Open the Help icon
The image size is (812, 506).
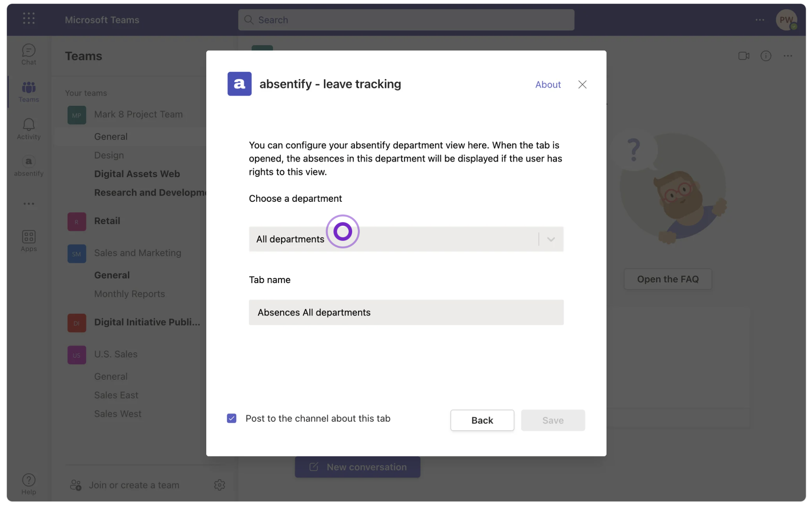[28, 484]
